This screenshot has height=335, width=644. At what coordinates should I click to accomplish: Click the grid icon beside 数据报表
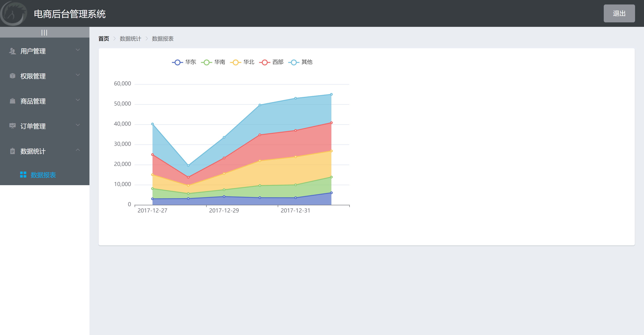(23, 175)
